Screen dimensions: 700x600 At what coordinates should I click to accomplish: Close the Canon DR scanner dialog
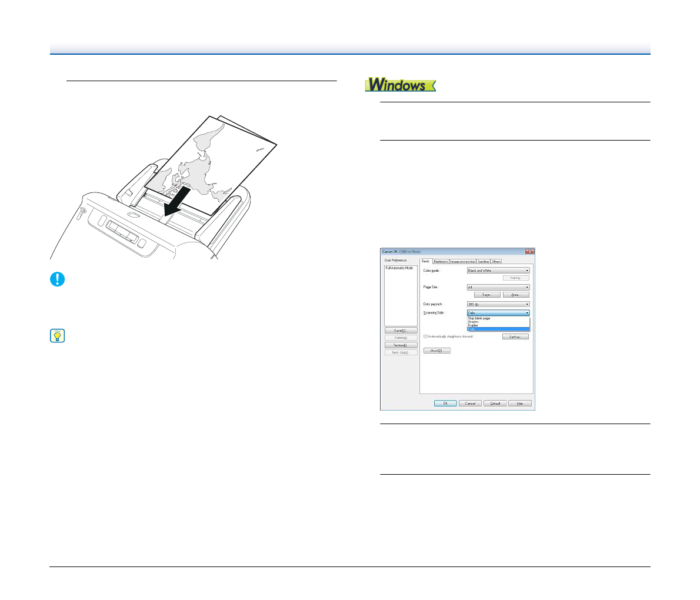click(x=529, y=252)
